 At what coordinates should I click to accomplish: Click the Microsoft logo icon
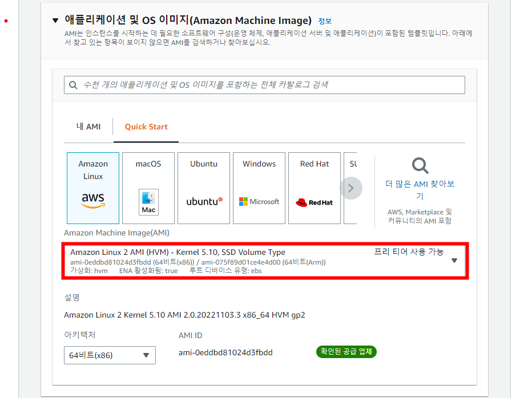click(259, 202)
